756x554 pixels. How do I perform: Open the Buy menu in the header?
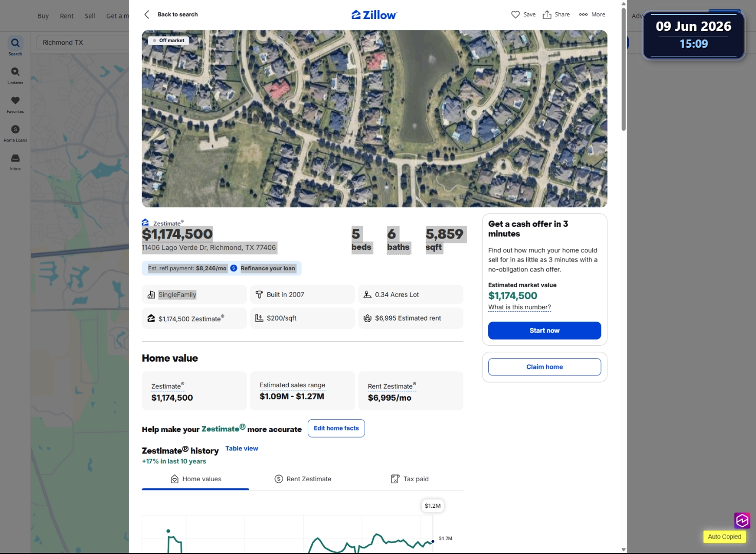pyautogui.click(x=43, y=16)
